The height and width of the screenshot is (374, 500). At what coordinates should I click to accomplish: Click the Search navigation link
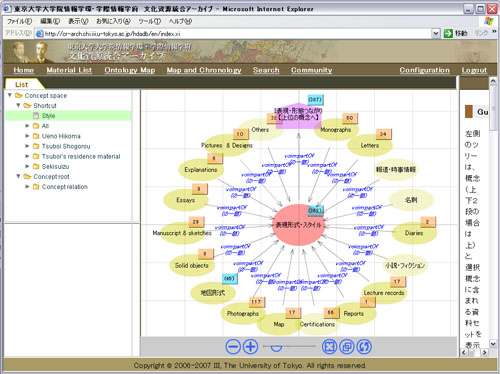pos(266,70)
